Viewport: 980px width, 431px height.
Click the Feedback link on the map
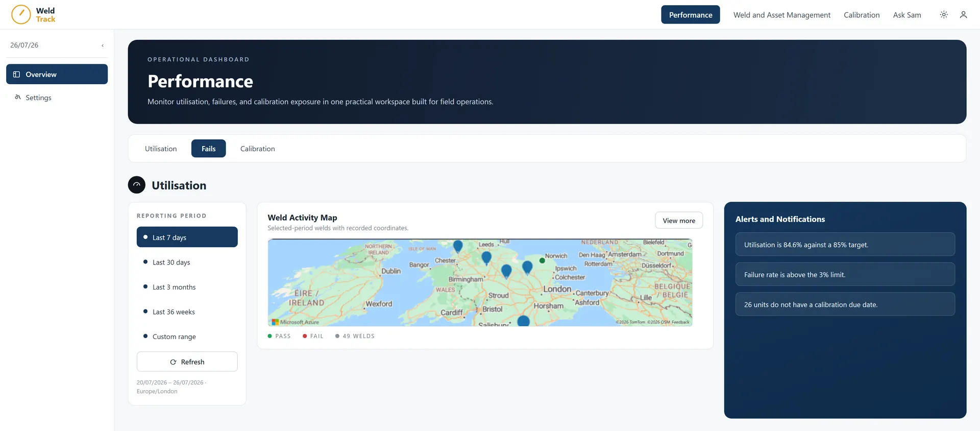coord(680,322)
